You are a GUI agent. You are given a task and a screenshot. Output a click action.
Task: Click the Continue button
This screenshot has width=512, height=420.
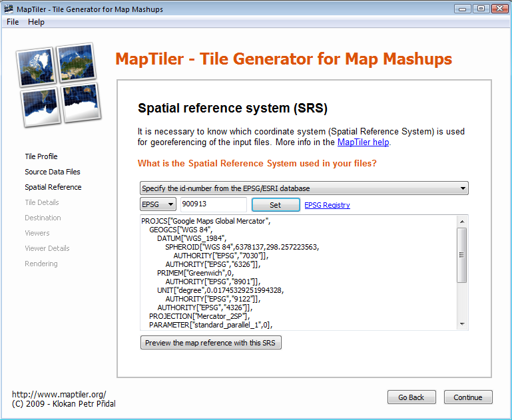[468, 397]
